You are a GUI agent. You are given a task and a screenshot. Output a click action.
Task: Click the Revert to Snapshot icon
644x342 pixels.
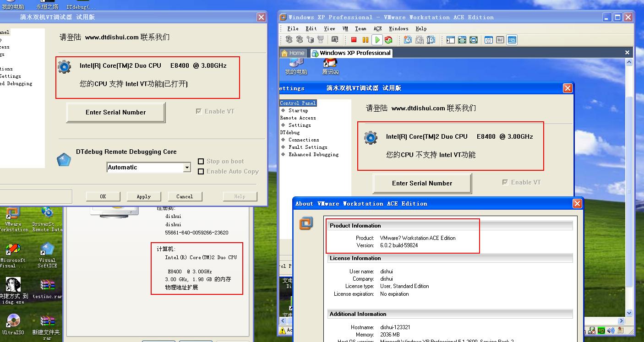point(419,40)
